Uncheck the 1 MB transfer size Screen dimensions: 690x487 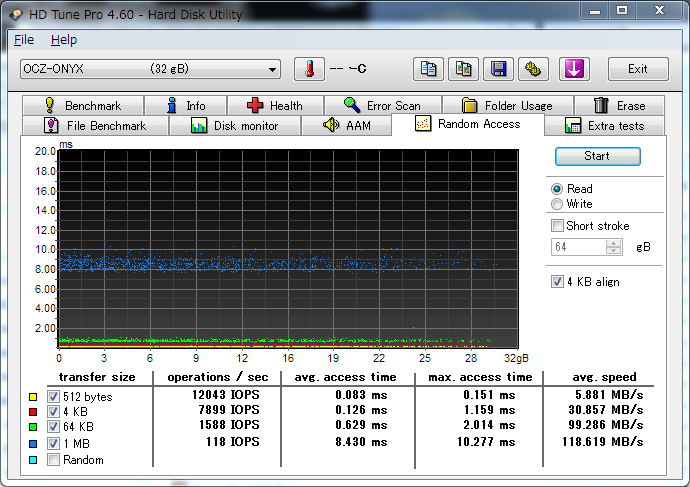pyautogui.click(x=53, y=443)
